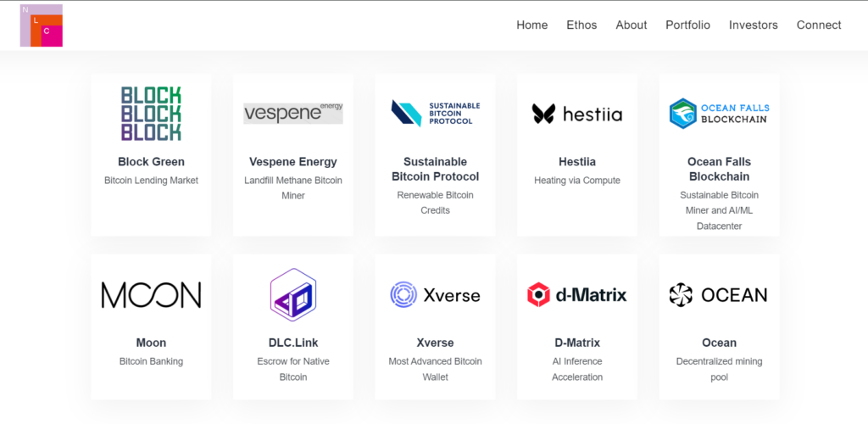This screenshot has height=424, width=868.
Task: Open the Vespene Energy heading
Action: click(x=293, y=162)
